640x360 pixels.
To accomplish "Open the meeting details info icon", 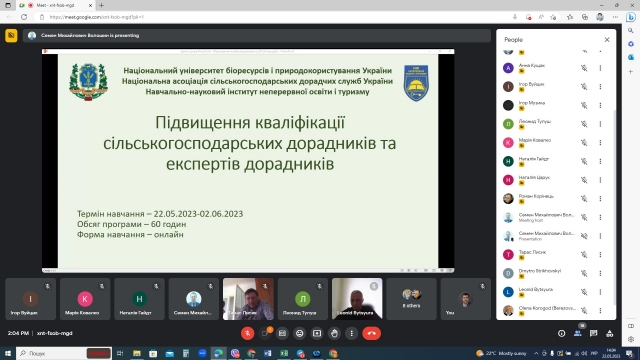I will 562,333.
